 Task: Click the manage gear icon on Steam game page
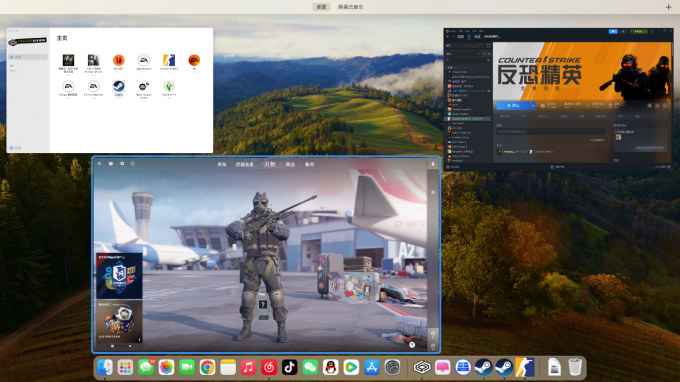(x=649, y=105)
